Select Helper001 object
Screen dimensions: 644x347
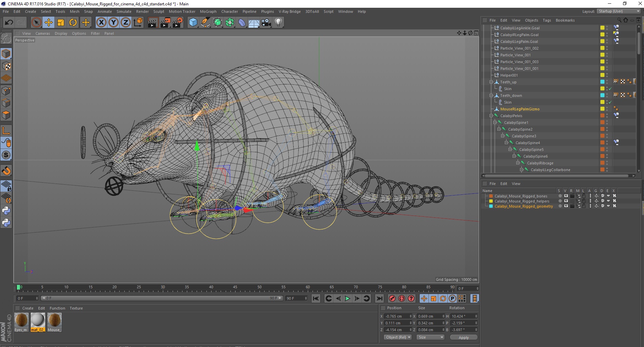[509, 75]
